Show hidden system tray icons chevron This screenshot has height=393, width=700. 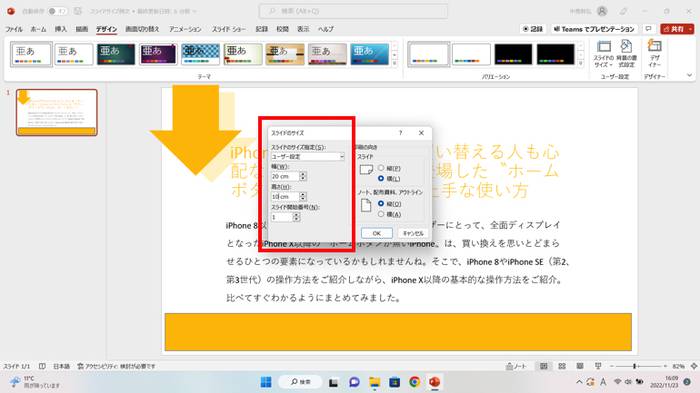[x=579, y=382]
